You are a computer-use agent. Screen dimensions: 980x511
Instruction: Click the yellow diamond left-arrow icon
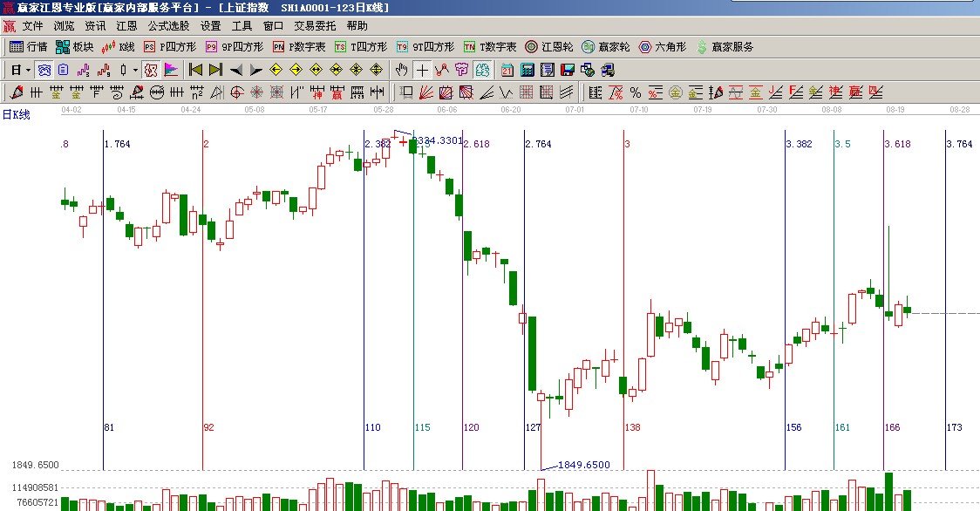pos(276,70)
